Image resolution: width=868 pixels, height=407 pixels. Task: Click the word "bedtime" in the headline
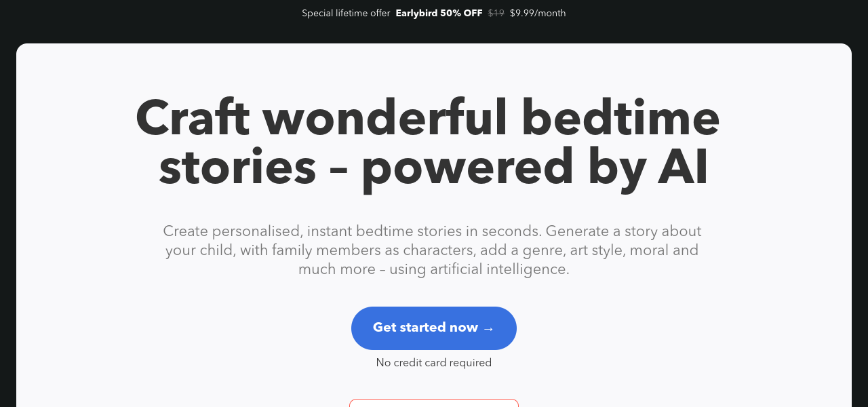point(621,118)
